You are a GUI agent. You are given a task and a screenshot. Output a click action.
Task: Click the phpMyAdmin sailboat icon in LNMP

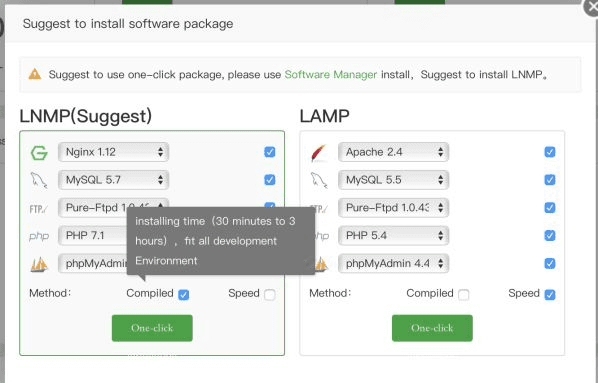[x=39, y=264]
